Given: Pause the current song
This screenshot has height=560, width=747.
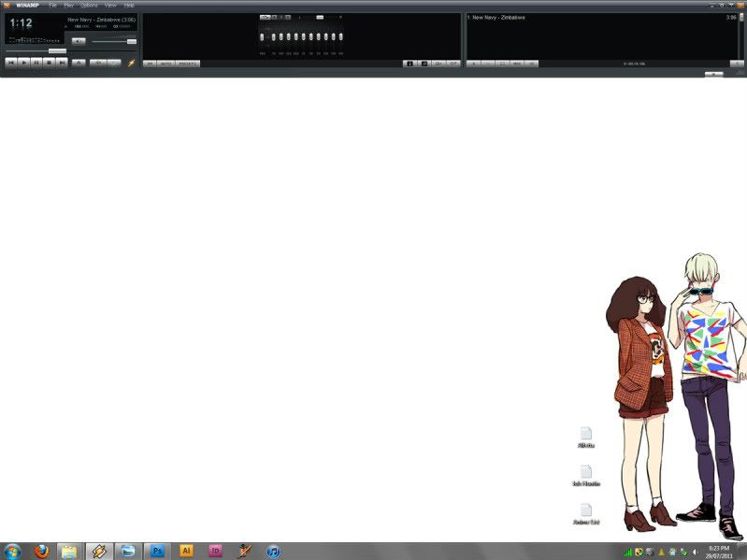Looking at the screenshot, I should 36,63.
